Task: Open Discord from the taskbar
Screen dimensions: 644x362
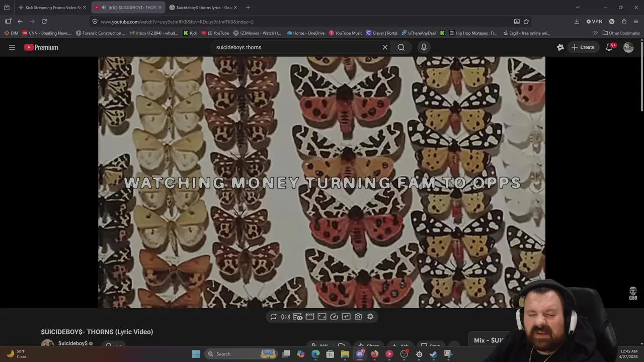Action: (360, 354)
